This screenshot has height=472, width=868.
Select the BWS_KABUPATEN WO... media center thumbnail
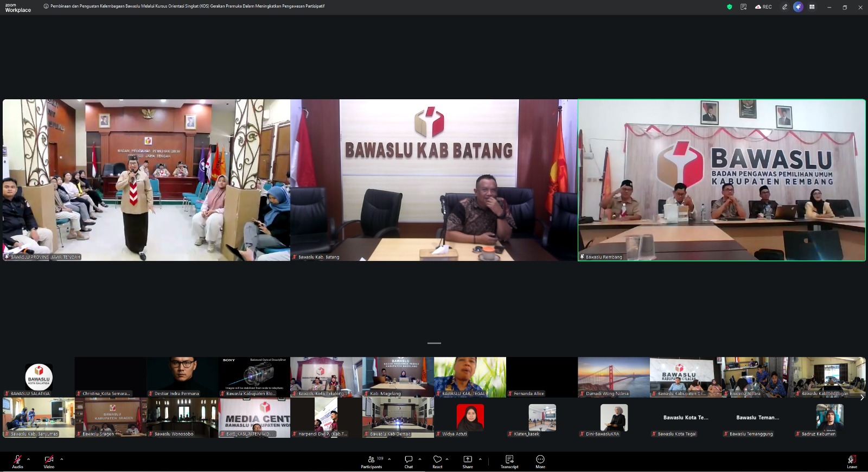pos(254,418)
